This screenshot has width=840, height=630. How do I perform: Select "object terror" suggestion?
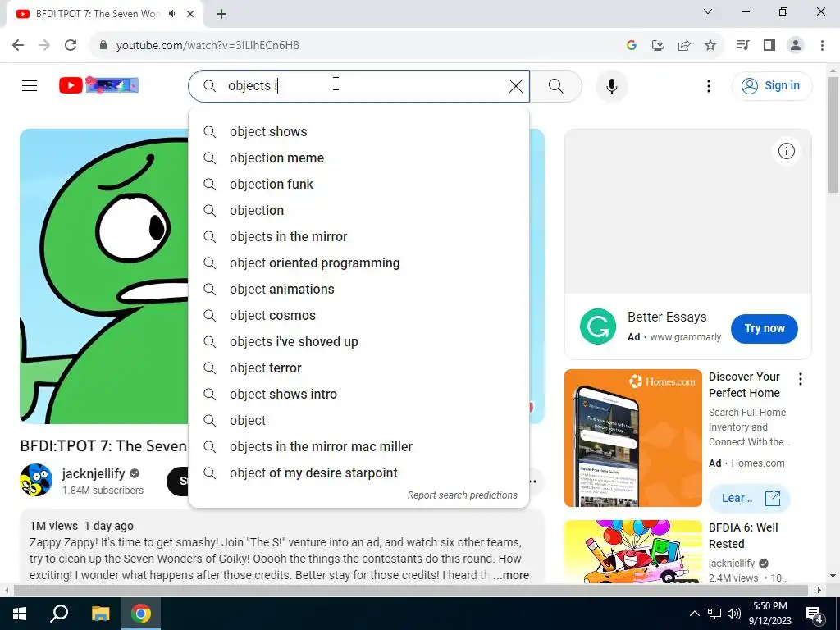pyautogui.click(x=359, y=368)
